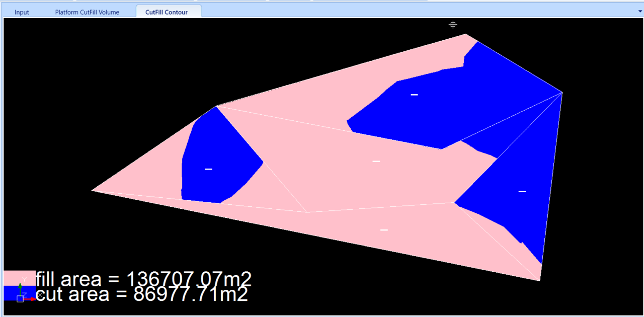Image resolution: width=644 pixels, height=317 pixels.
Task: Open the dropdown arrow at top right
Action: pos(639,11)
